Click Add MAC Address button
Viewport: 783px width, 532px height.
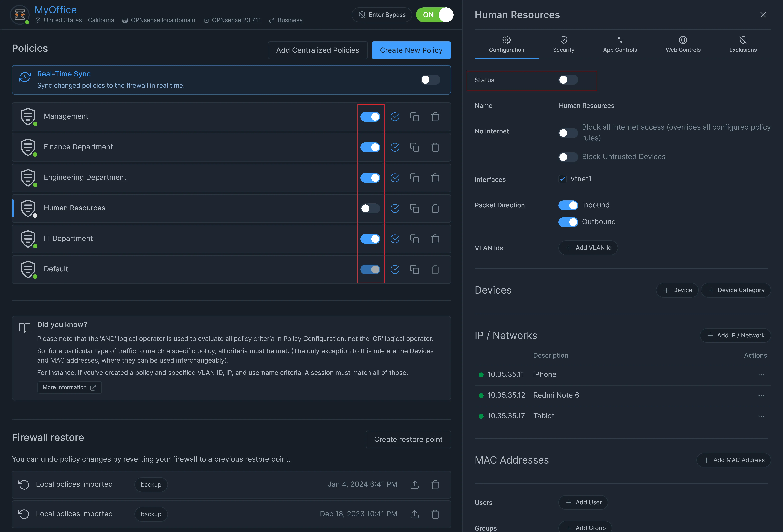(x=734, y=460)
